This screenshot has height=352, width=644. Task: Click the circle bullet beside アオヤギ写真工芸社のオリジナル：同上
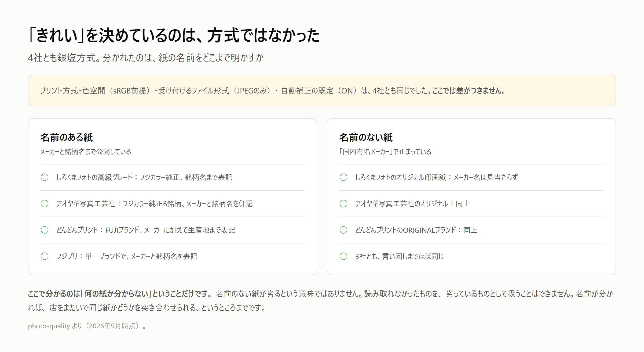pyautogui.click(x=343, y=204)
